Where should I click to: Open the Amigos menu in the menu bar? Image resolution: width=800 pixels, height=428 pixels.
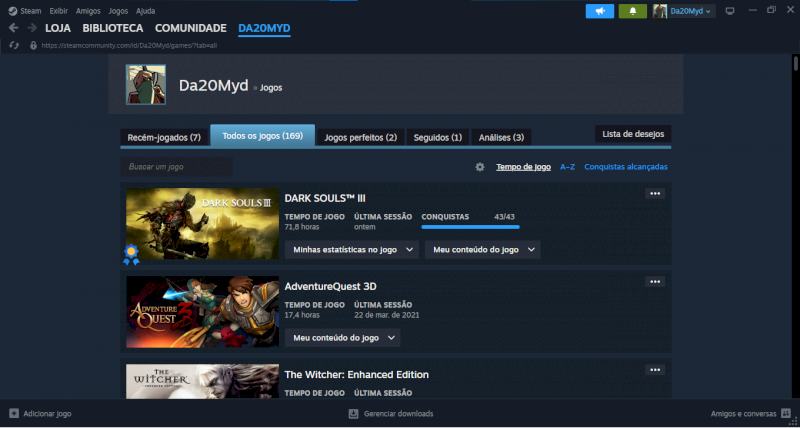(88, 10)
